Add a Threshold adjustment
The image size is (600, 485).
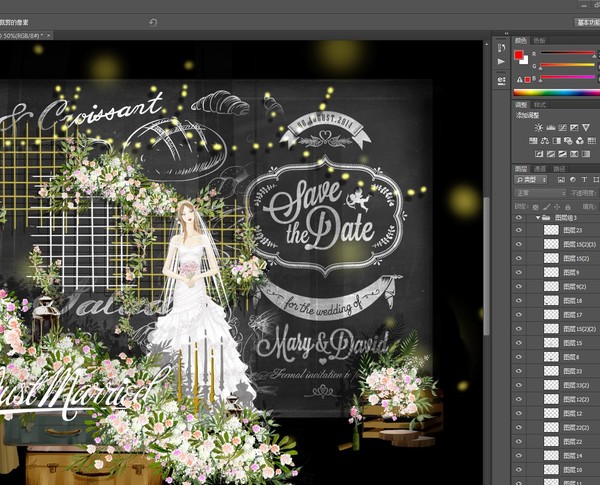pos(562,154)
